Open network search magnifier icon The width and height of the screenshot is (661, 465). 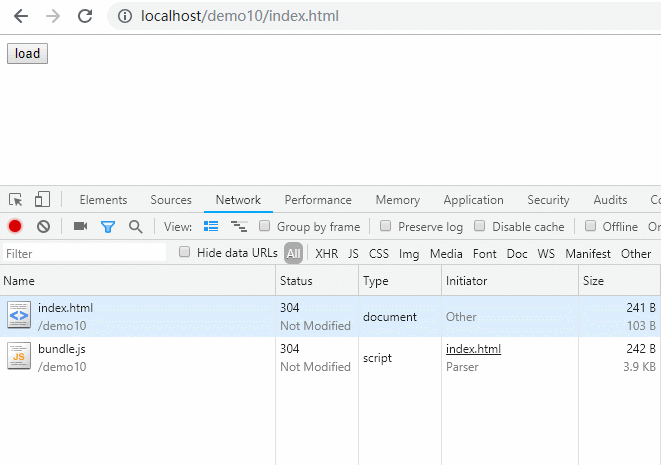coord(135,227)
